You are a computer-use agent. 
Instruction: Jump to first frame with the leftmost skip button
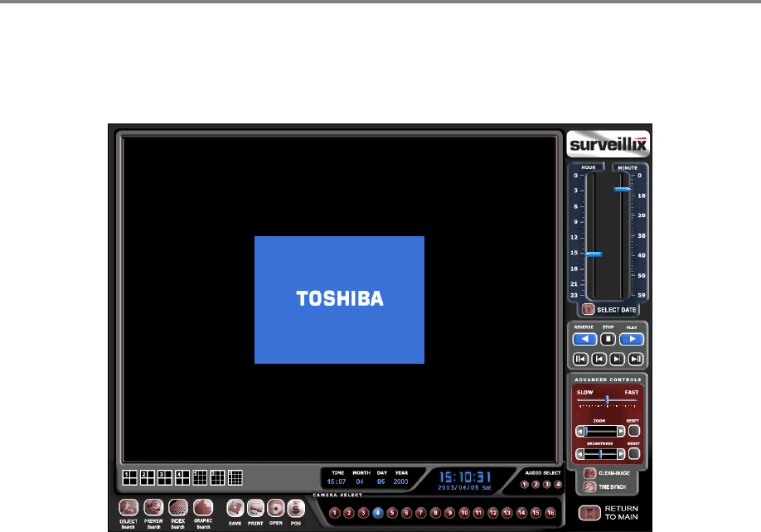point(580,359)
